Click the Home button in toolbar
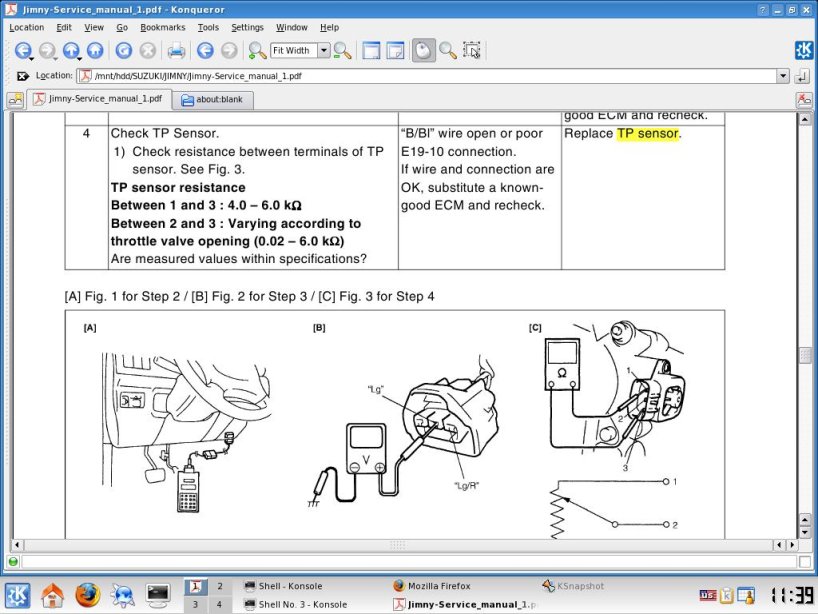This screenshot has width=818, height=614. [x=95, y=50]
